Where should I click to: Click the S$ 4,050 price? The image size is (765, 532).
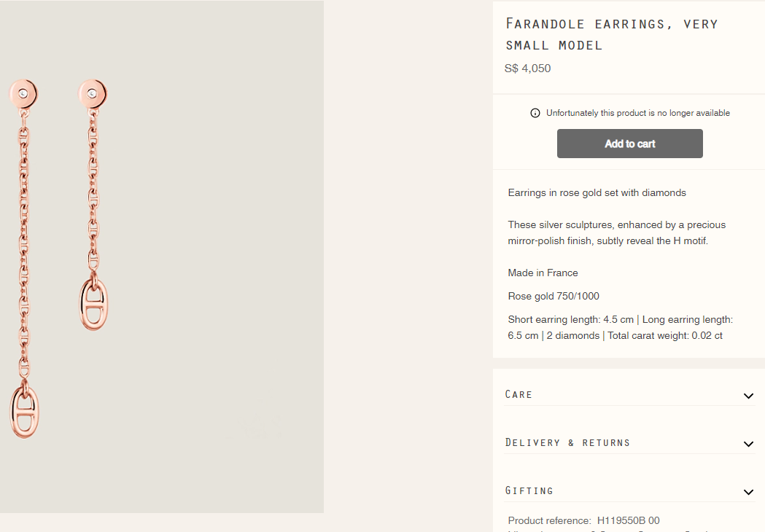pos(527,69)
